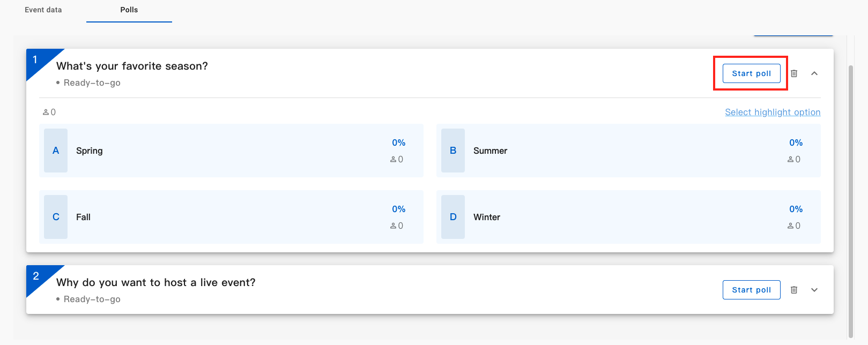Switch to the Polls tab
Image resolution: width=868 pixels, height=345 pixels.
click(x=129, y=10)
